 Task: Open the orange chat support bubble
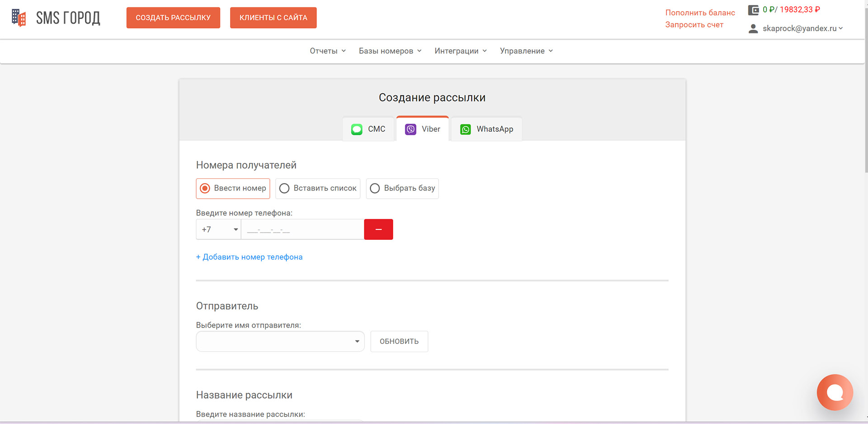(x=835, y=392)
